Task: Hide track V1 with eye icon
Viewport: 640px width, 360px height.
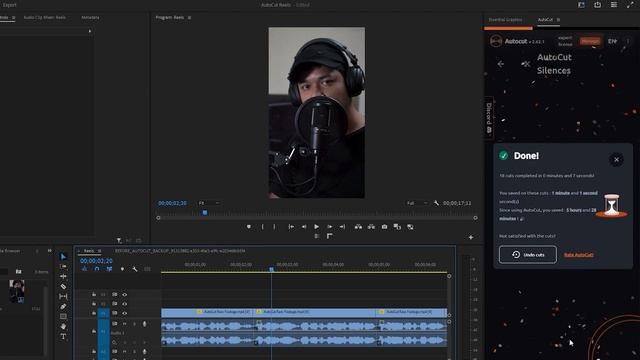Action: (x=124, y=313)
